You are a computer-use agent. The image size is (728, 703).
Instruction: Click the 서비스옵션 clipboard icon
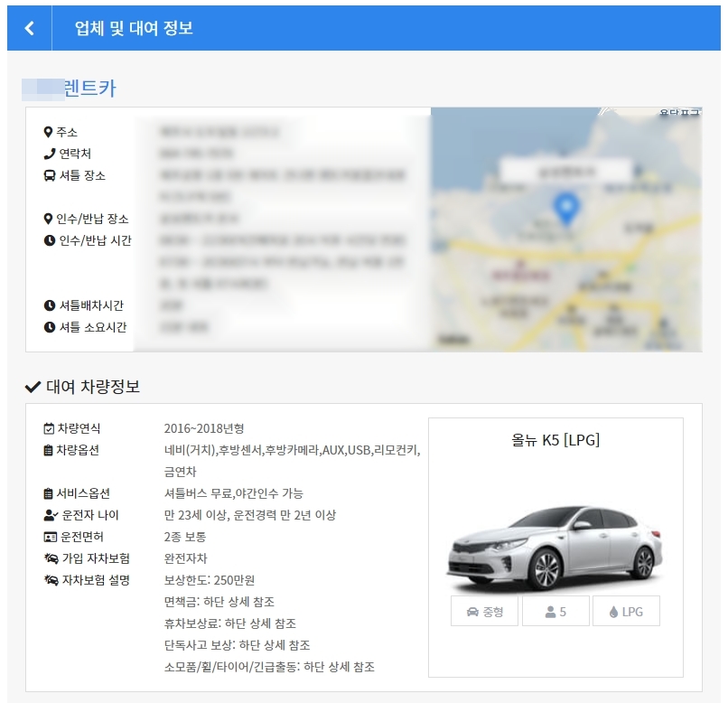[x=48, y=493]
